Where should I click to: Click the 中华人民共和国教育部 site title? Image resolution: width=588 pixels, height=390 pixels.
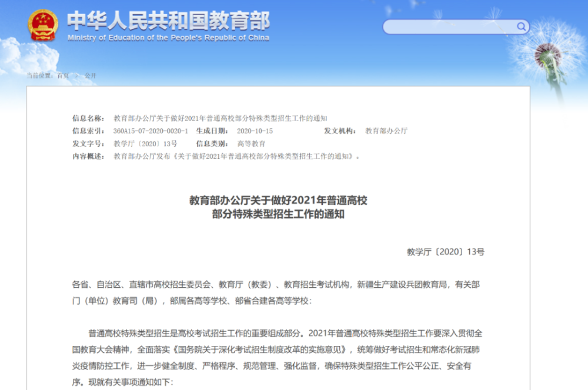168,21
